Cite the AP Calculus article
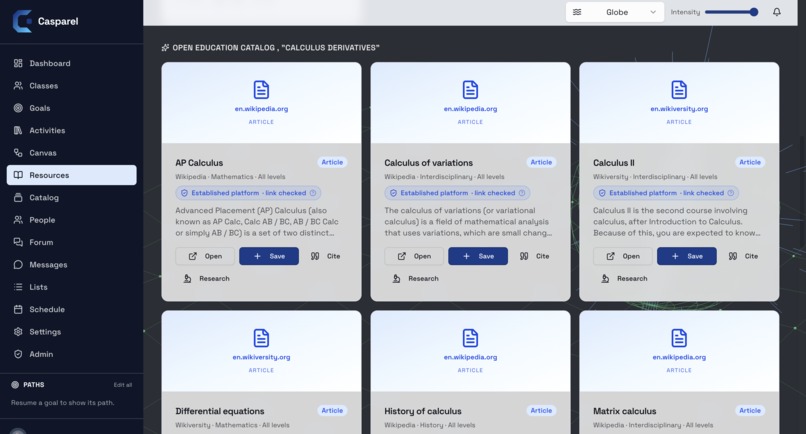Viewport: 806px width, 434px height. (x=325, y=256)
